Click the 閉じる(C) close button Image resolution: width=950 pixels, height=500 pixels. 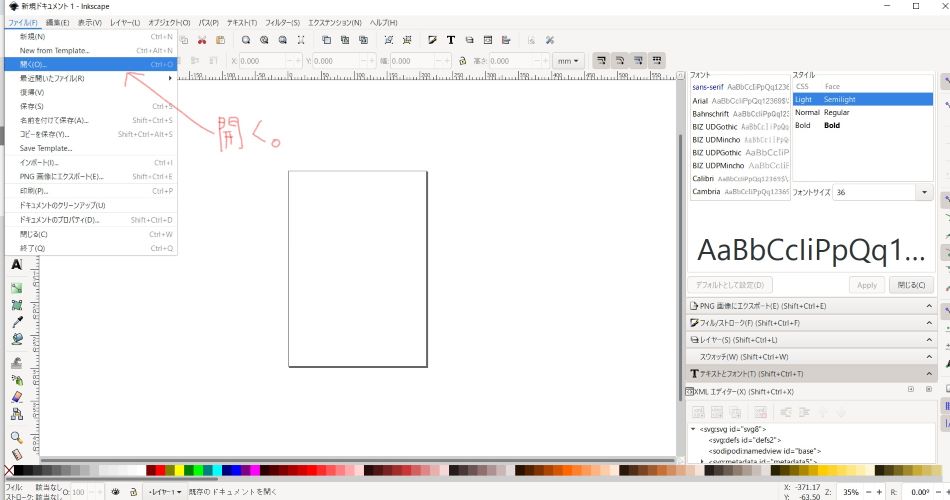tap(911, 285)
